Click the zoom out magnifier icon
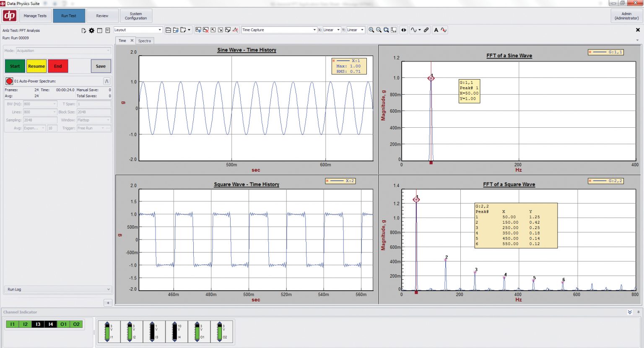 tap(379, 30)
